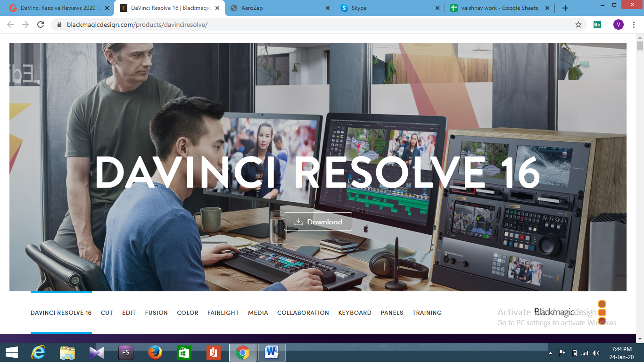This screenshot has width=644, height=362.
Task: Open the KEYBOARD page link
Action: coord(355,313)
